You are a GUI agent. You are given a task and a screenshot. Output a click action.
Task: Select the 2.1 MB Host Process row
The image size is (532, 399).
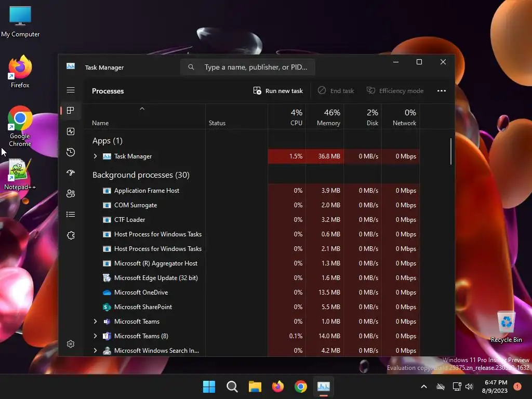[252, 249]
